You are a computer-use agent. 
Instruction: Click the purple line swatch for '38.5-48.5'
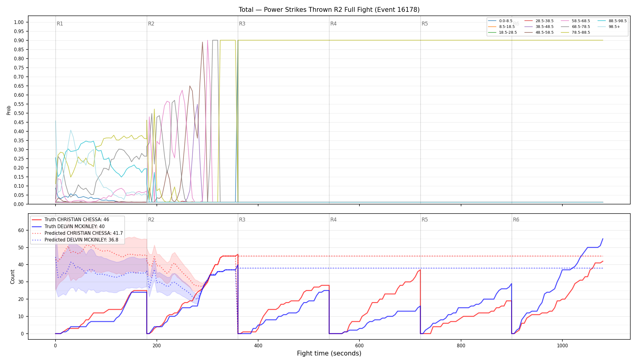pyautogui.click(x=529, y=27)
